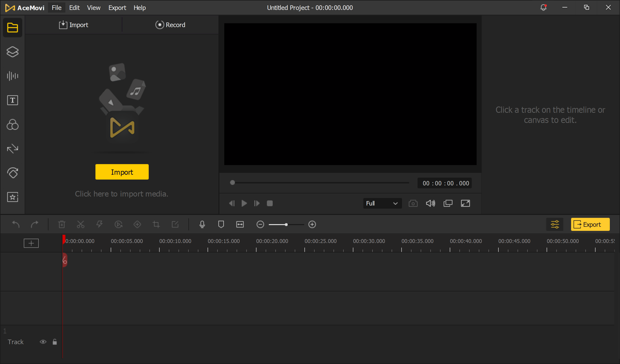Open Export menu item
The height and width of the screenshot is (364, 620).
pos(117,7)
